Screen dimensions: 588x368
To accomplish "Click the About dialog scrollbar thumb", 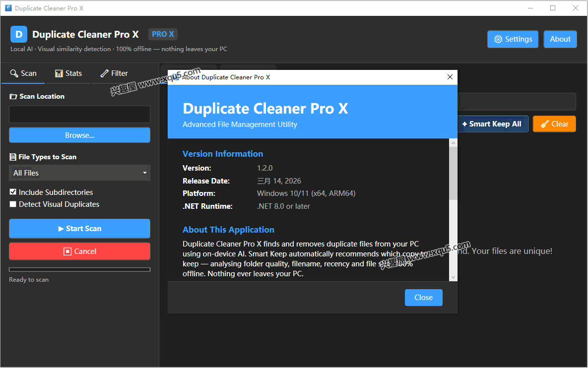I will (x=453, y=173).
